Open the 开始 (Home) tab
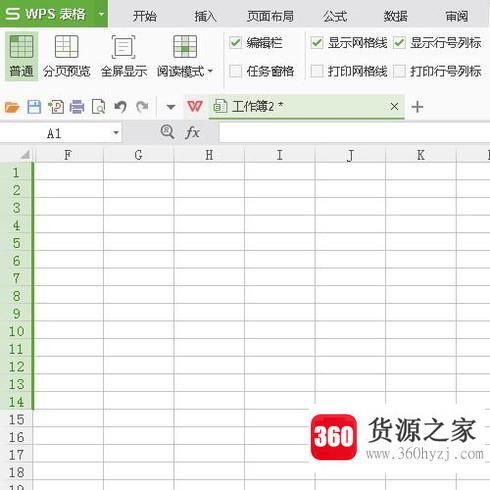 click(144, 16)
